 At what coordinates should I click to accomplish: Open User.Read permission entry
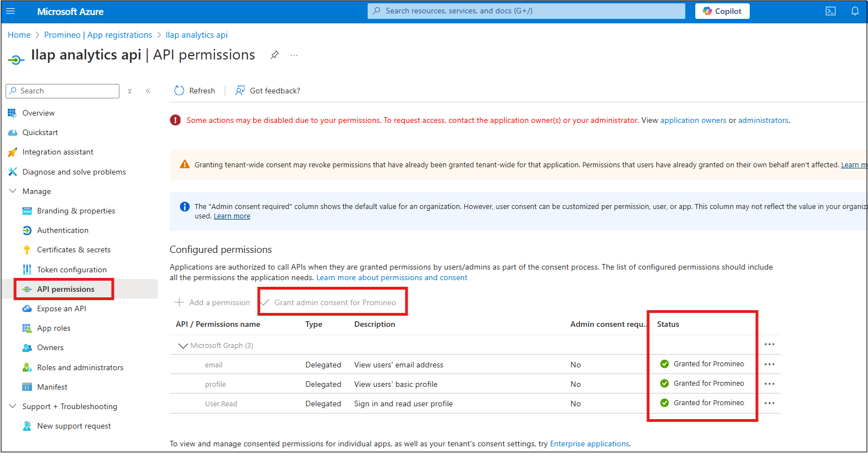click(x=221, y=404)
